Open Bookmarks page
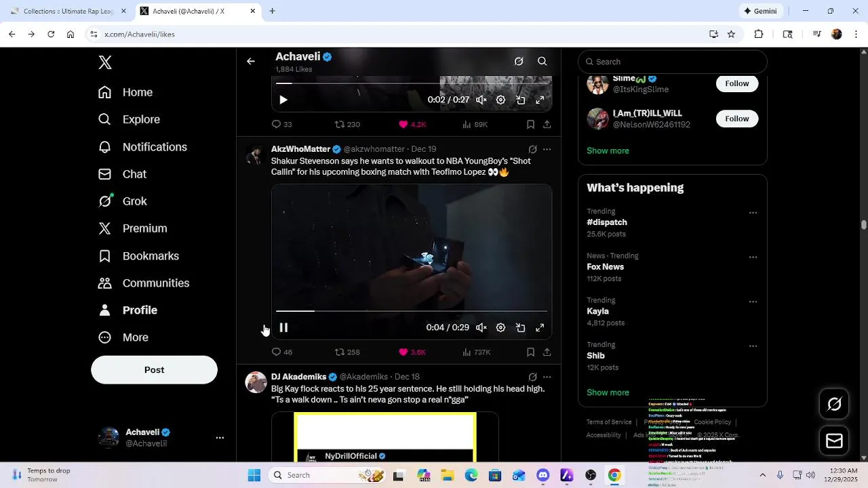Screen dimensions: 868x488 click(138, 256)
